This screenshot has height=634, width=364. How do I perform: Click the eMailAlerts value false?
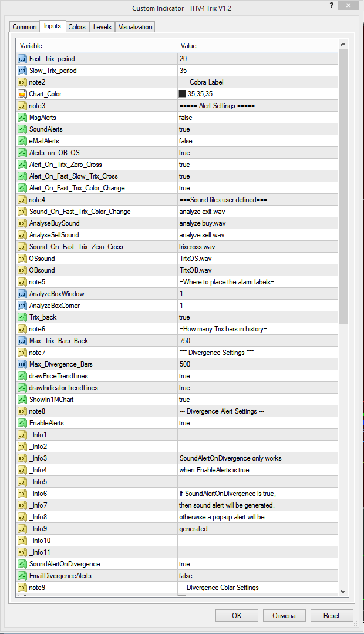click(186, 141)
